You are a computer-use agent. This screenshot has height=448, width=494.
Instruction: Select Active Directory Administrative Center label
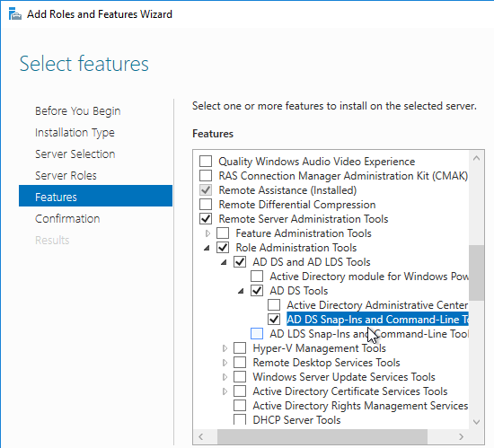tap(377, 305)
